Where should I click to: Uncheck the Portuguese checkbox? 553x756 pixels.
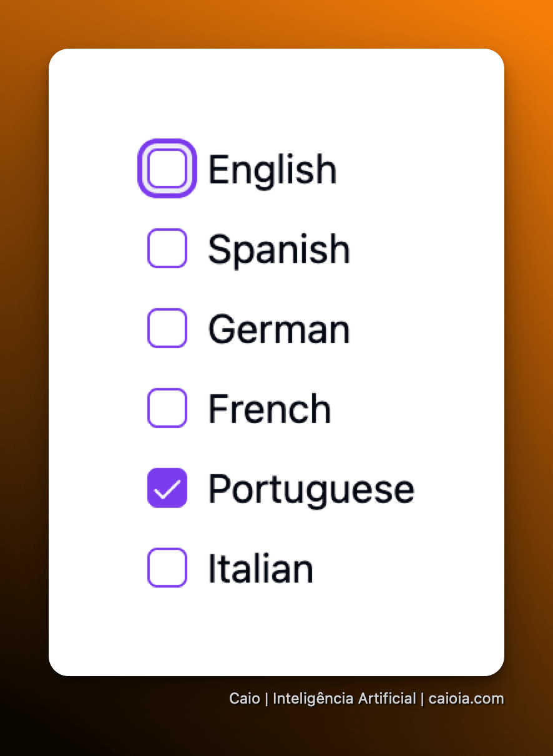[167, 488]
